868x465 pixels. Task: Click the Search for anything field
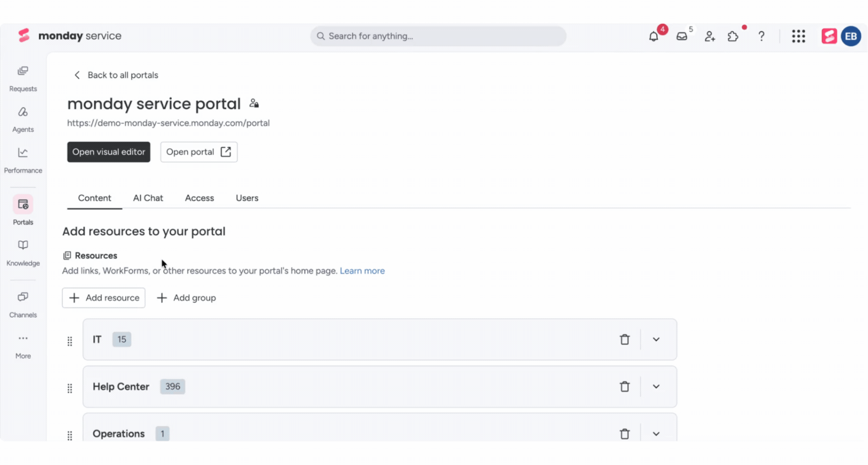pos(438,36)
